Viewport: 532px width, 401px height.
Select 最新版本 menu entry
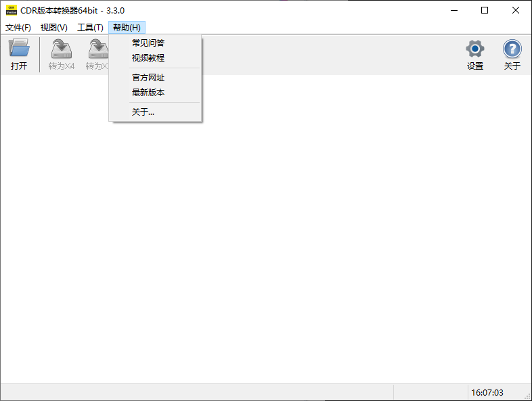[x=148, y=93]
